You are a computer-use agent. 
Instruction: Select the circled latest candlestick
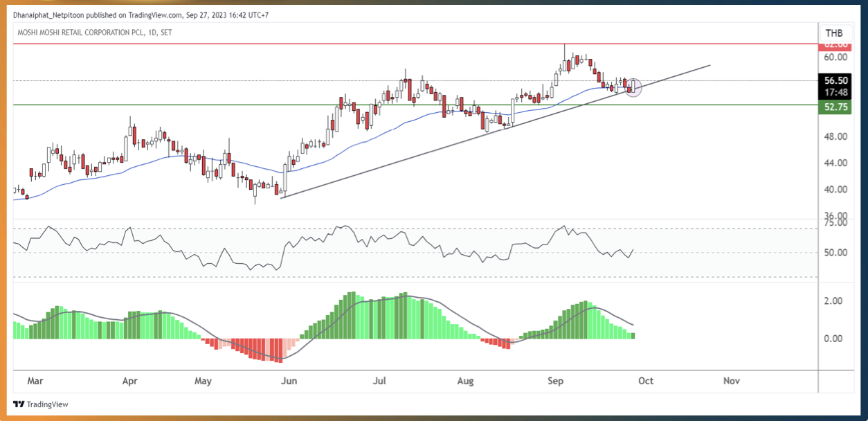pyautogui.click(x=633, y=86)
